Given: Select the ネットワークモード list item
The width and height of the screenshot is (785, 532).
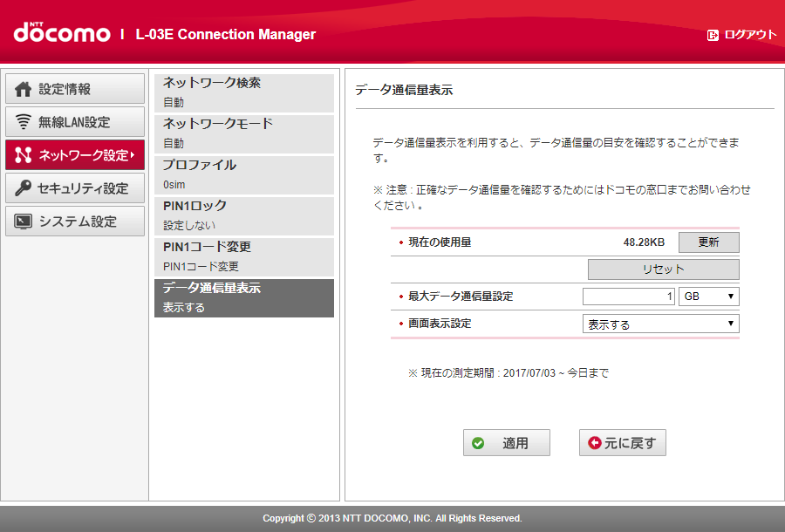Looking at the screenshot, I should click(244, 133).
